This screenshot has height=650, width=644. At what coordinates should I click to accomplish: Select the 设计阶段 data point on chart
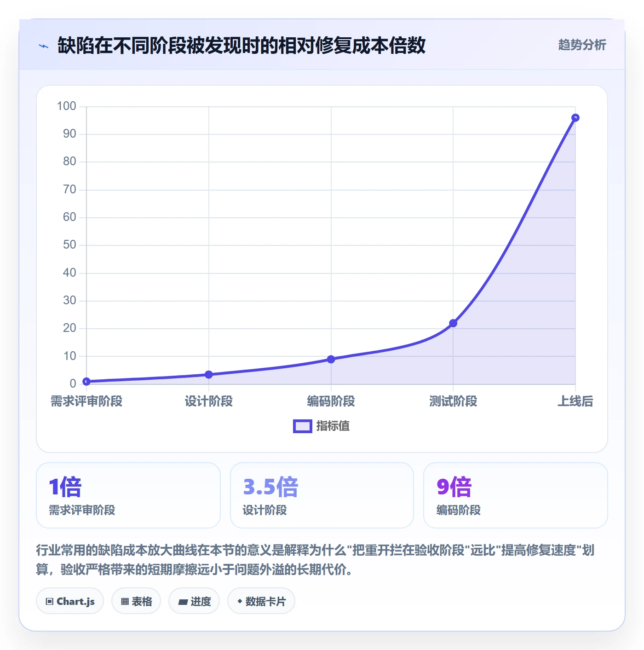(209, 374)
